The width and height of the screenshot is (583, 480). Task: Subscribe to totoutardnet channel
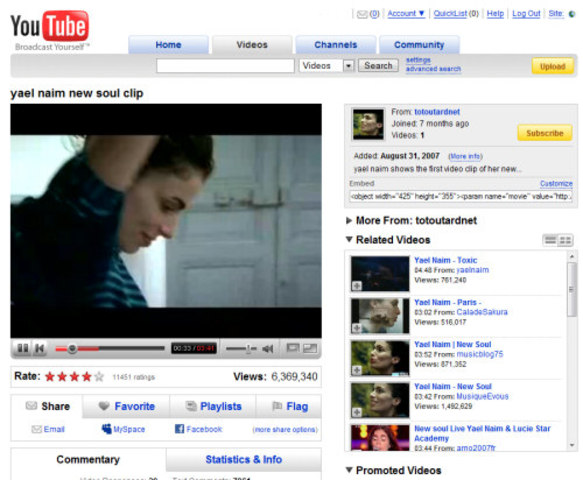(x=545, y=133)
